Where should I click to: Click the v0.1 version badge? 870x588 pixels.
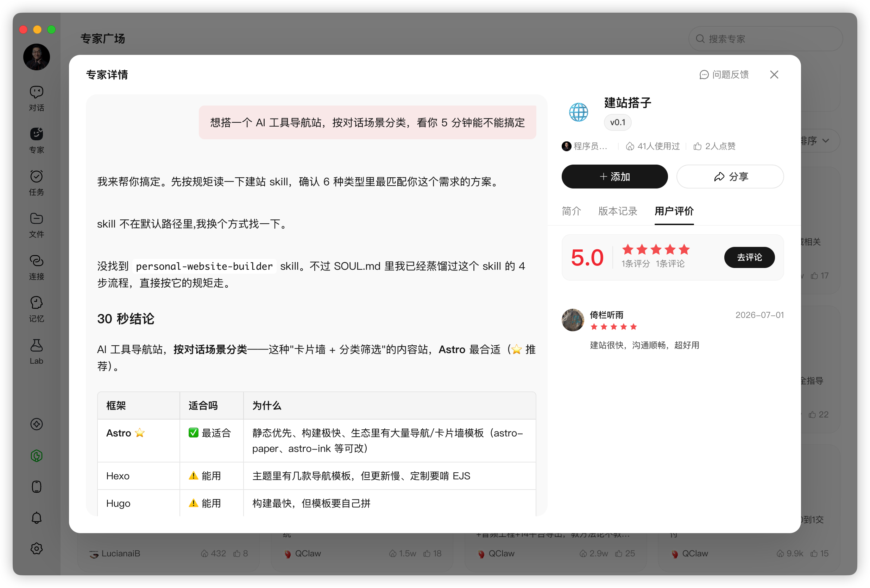point(618,122)
